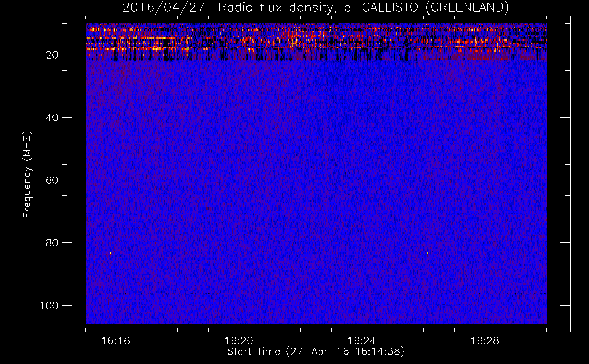
Task: Click the 16:20 time tick label
Action: pyautogui.click(x=239, y=341)
